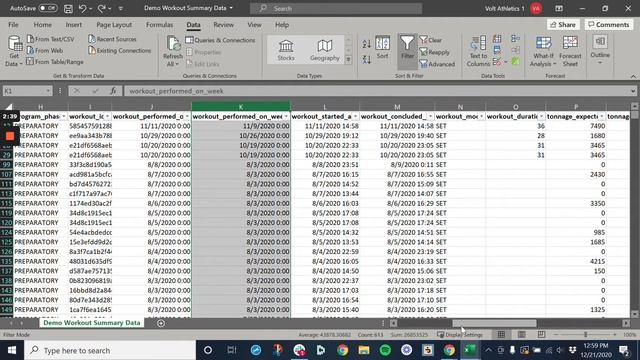
Task: Click the Share button
Action: [563, 24]
